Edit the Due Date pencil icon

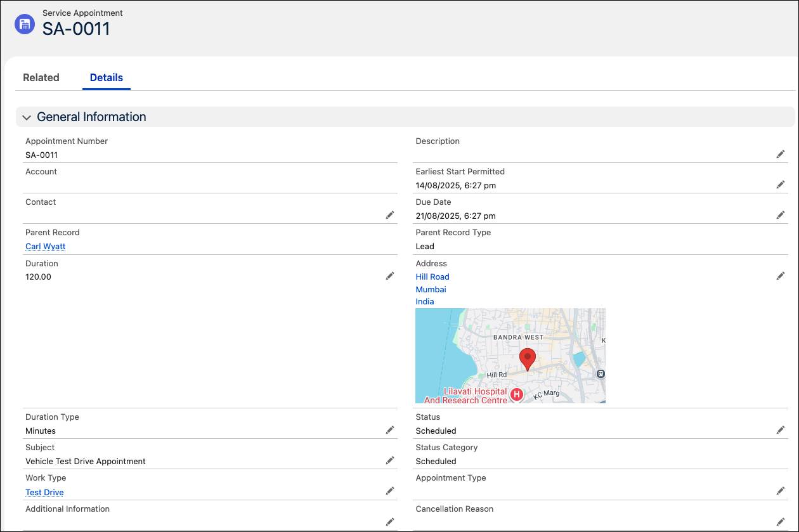[781, 215]
